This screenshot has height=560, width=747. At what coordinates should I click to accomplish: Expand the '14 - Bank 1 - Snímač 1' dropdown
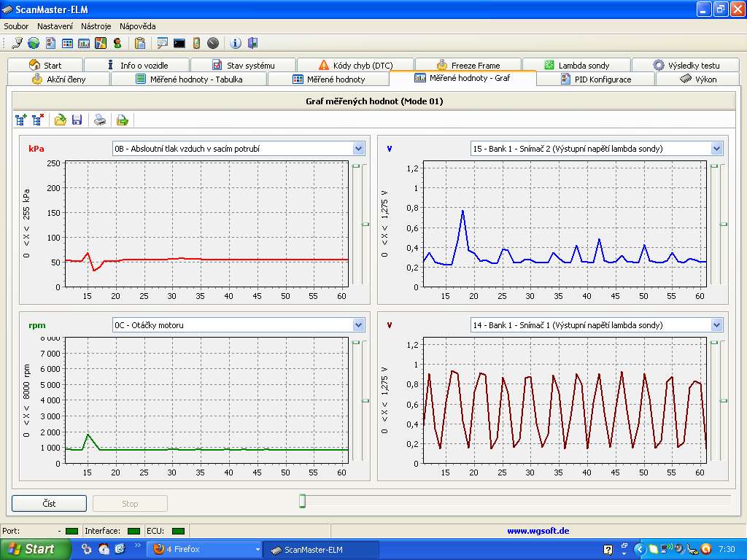(716, 325)
